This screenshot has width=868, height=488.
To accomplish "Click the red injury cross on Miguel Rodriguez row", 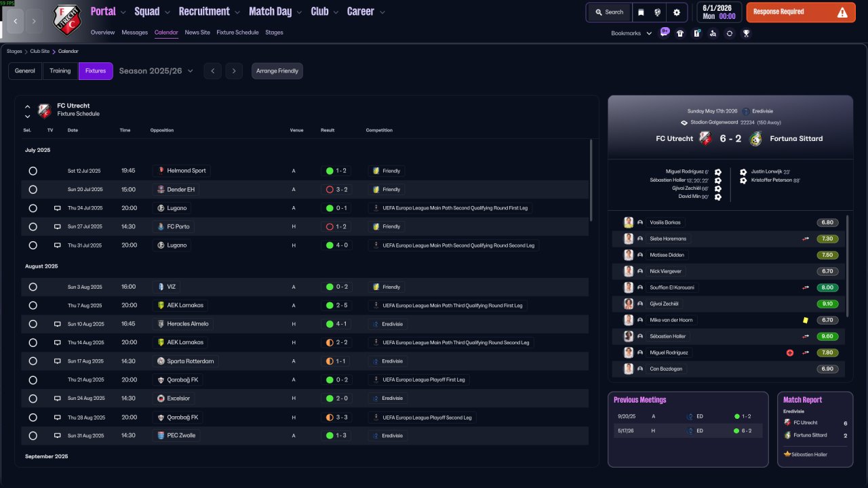I will tap(790, 352).
